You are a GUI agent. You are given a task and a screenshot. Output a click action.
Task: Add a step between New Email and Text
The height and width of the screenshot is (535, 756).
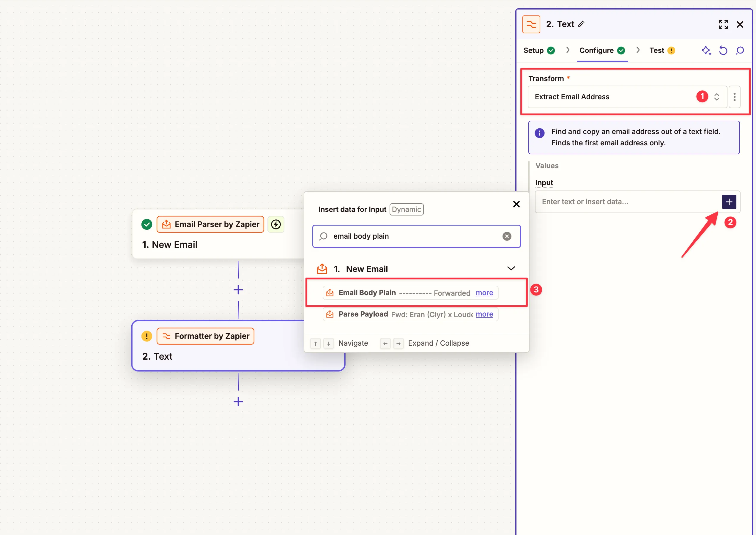point(238,290)
